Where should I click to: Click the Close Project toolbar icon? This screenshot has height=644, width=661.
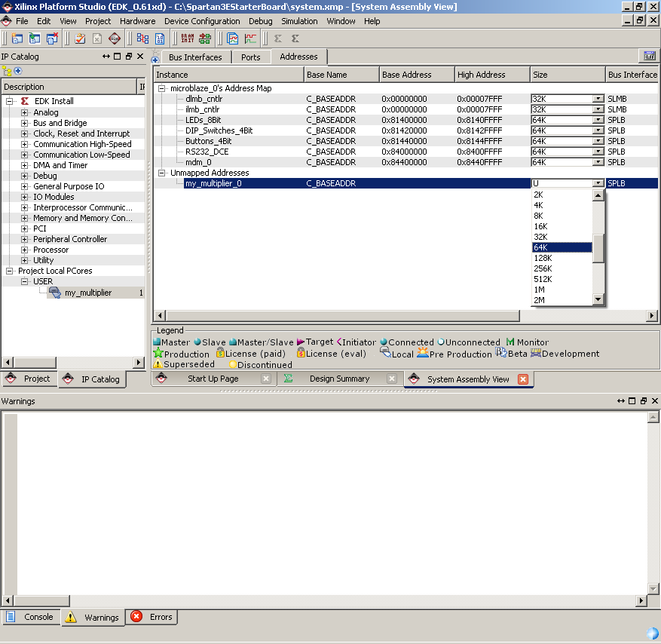[52, 38]
